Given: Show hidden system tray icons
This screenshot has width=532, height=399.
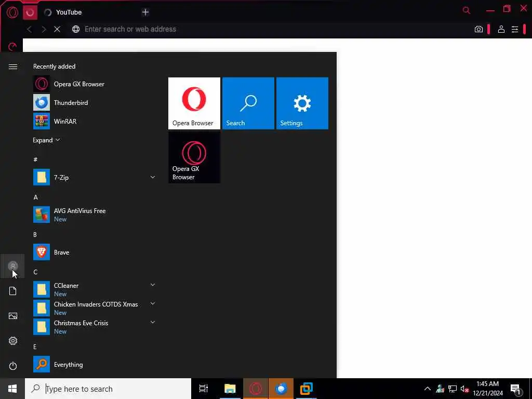Looking at the screenshot, I should coord(428,389).
